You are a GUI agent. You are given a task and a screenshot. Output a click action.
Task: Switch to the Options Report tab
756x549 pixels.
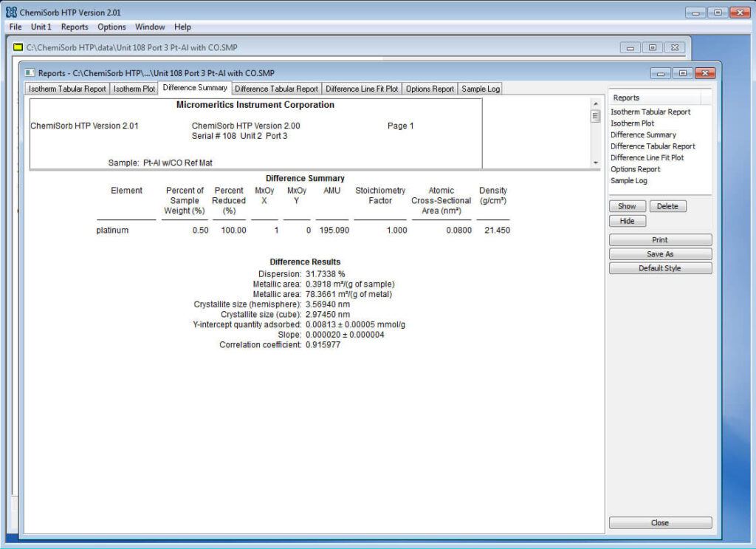tap(430, 88)
